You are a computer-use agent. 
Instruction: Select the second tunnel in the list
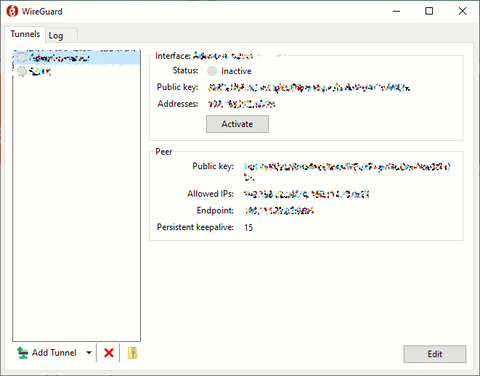pyautogui.click(x=76, y=71)
